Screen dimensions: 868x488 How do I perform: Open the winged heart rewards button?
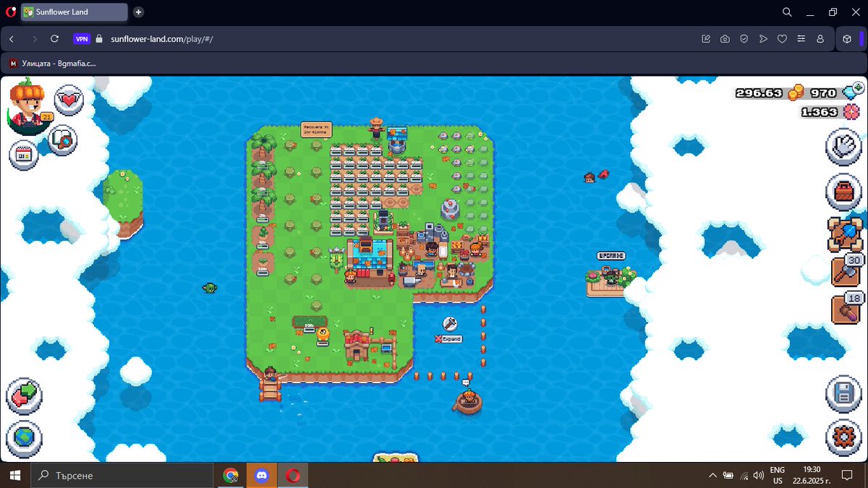click(69, 99)
